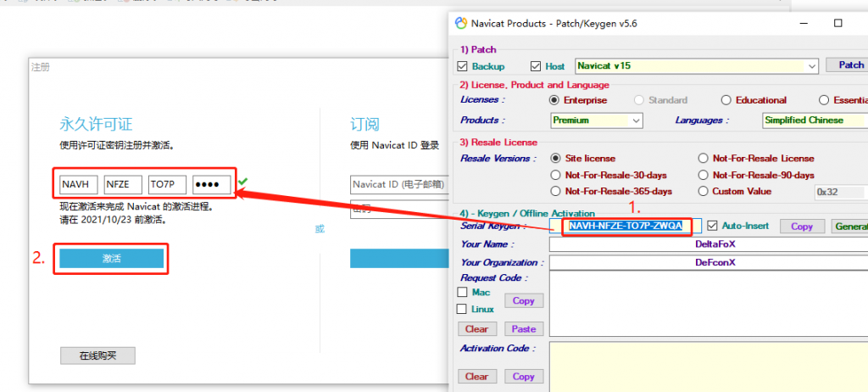
Task: Click Copy button next to Auto-Insert
Action: click(802, 227)
